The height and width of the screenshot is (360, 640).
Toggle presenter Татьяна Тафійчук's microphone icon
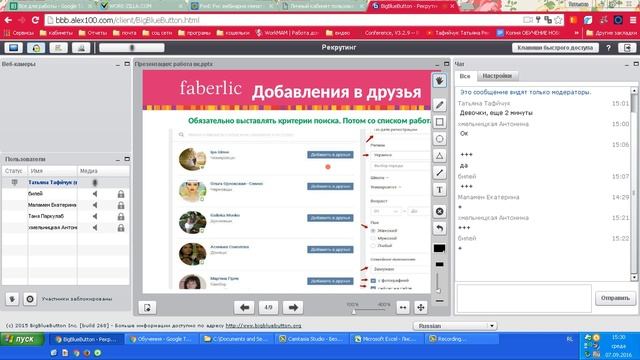tap(95, 182)
